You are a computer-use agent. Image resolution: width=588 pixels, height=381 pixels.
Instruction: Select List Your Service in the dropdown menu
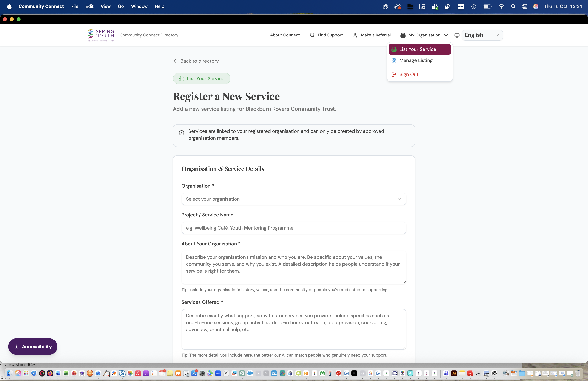[420, 49]
